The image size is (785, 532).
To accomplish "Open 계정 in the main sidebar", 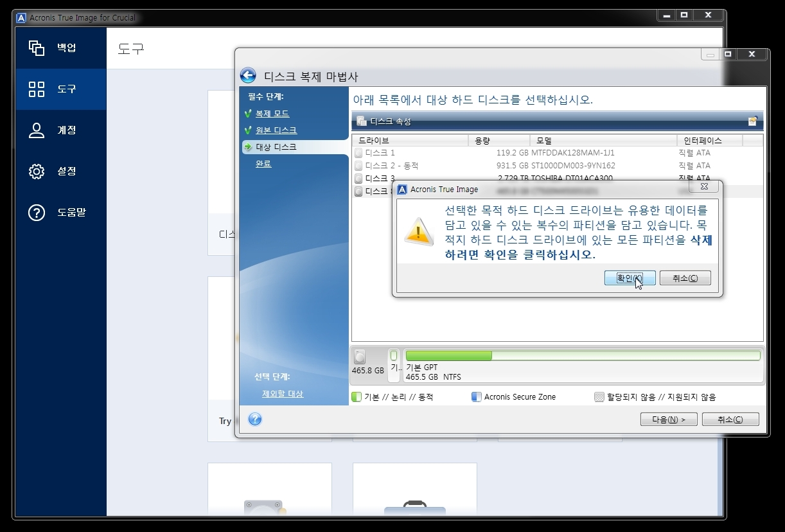I will [61, 130].
